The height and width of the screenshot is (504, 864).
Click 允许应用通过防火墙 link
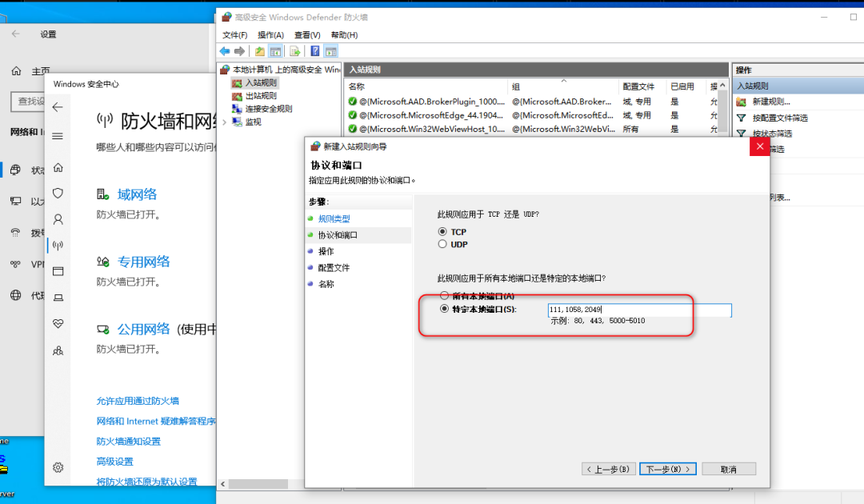coord(138,401)
